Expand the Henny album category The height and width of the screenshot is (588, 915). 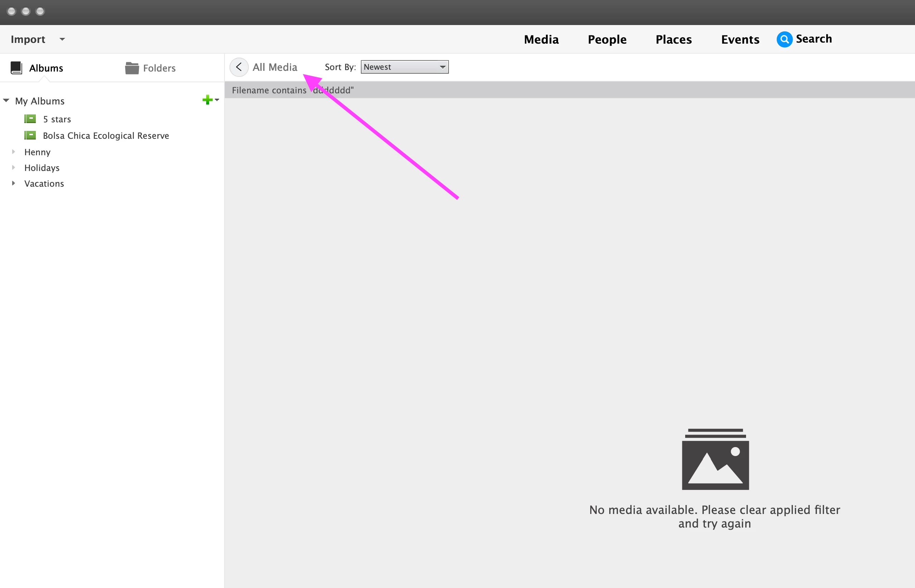click(x=13, y=152)
